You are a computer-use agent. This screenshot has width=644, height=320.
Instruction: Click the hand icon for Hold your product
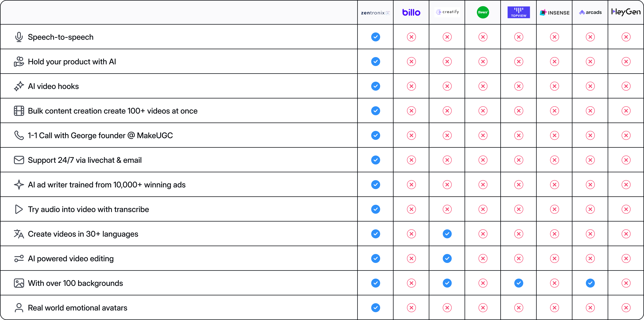19,62
